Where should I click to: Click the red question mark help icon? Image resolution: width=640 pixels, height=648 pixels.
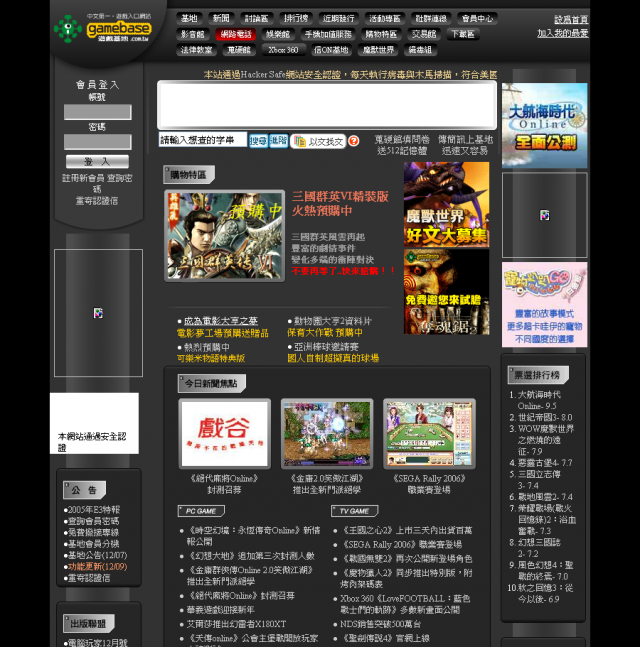pyautogui.click(x=354, y=141)
